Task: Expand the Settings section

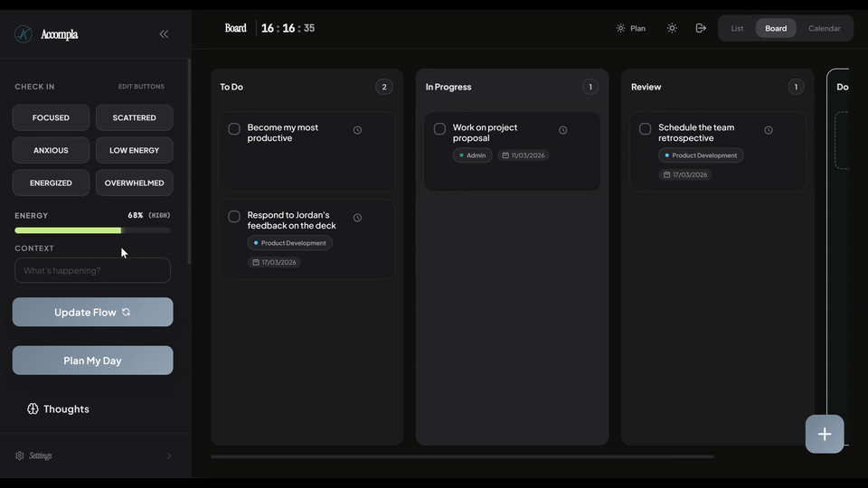Action: (92, 455)
